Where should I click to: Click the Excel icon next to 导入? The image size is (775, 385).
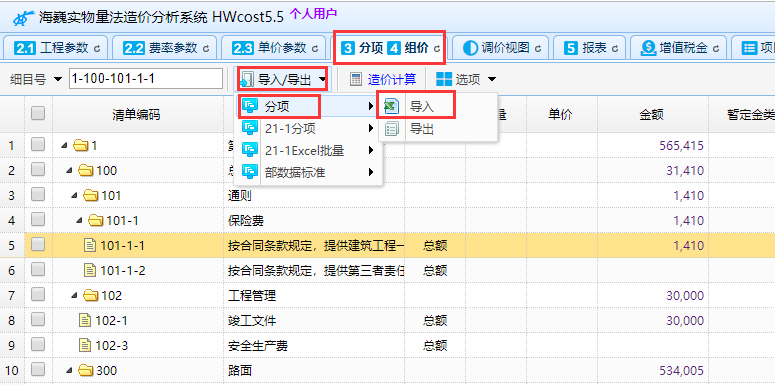click(391, 106)
